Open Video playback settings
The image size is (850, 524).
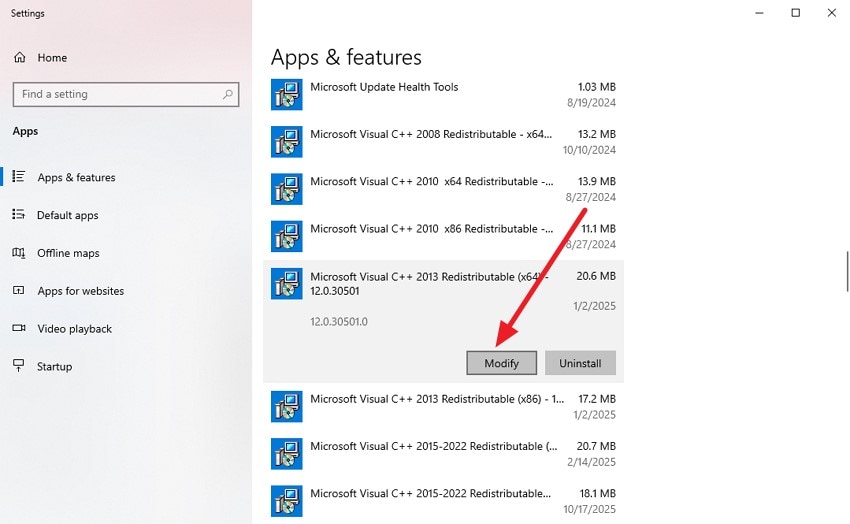[x=126, y=329]
